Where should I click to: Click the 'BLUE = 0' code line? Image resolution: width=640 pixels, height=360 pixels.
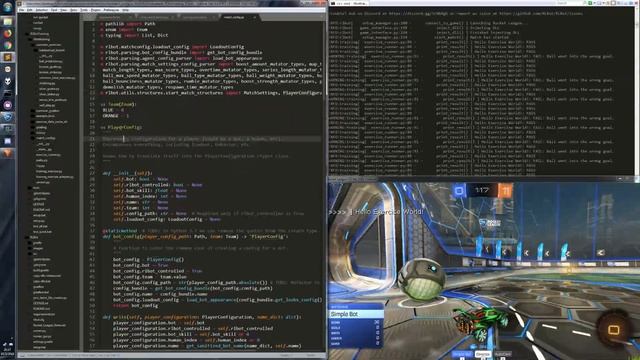tap(113, 110)
